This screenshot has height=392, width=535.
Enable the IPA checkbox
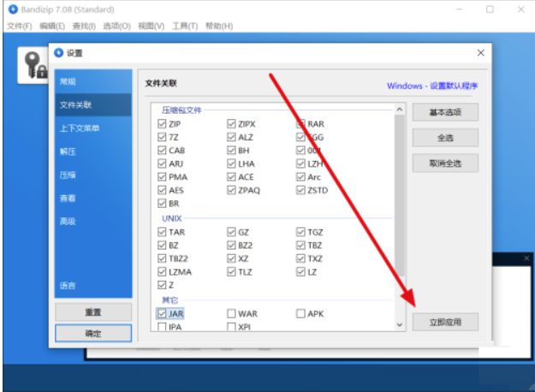click(162, 327)
